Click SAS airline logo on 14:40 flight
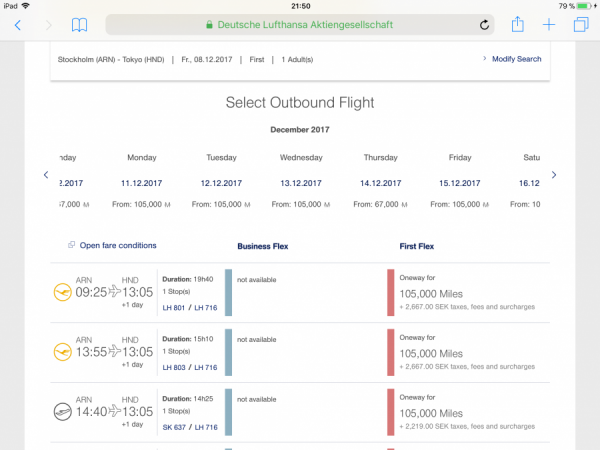600x450 pixels. tap(62, 410)
